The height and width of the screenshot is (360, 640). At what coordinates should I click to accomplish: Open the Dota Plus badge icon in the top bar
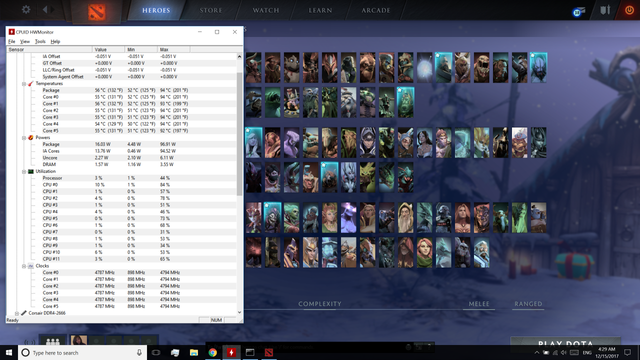[x=578, y=11]
